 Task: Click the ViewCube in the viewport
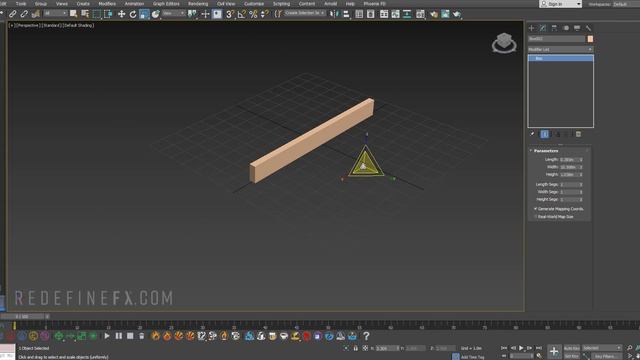pos(504,43)
